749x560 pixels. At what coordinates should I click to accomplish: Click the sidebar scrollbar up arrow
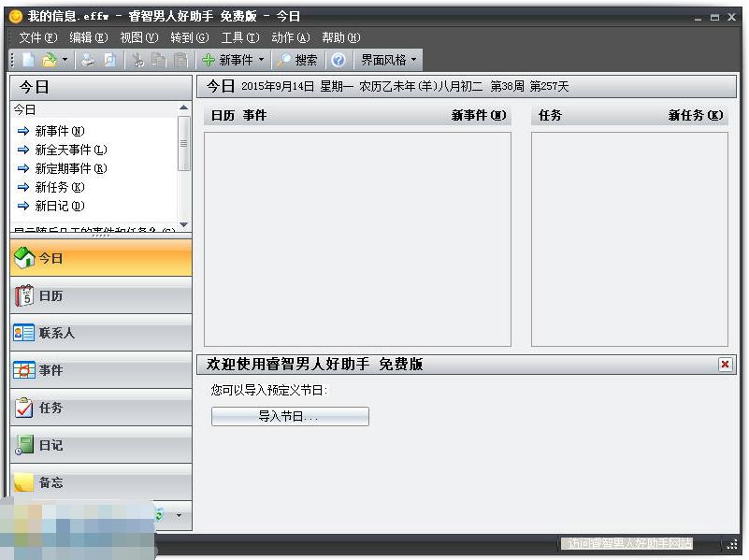click(x=184, y=108)
